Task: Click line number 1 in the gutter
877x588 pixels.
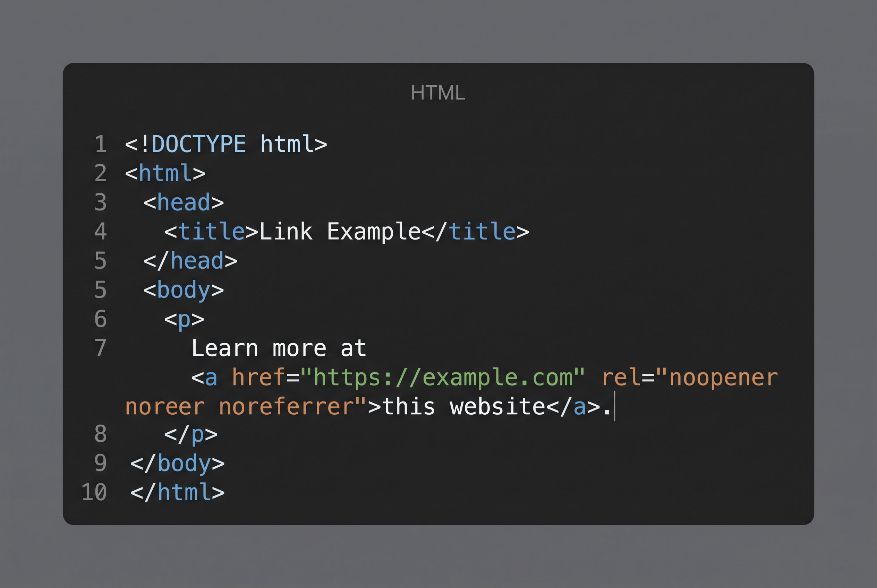Action: point(101,144)
